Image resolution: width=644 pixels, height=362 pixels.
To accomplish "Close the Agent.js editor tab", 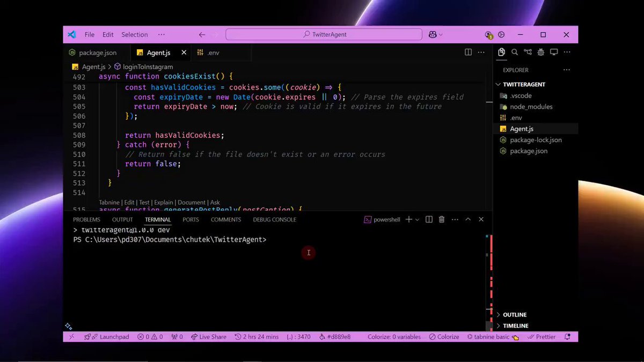I will coord(184,53).
